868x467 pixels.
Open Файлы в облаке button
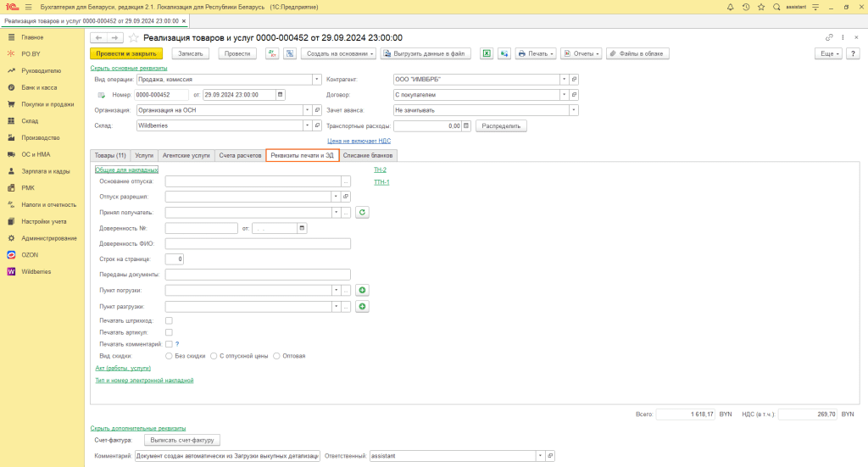[x=637, y=53]
